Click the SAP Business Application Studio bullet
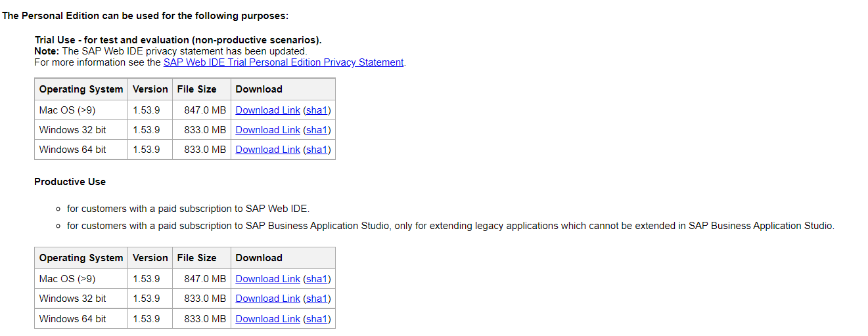Screen dimensions: 868x336 click(451, 226)
